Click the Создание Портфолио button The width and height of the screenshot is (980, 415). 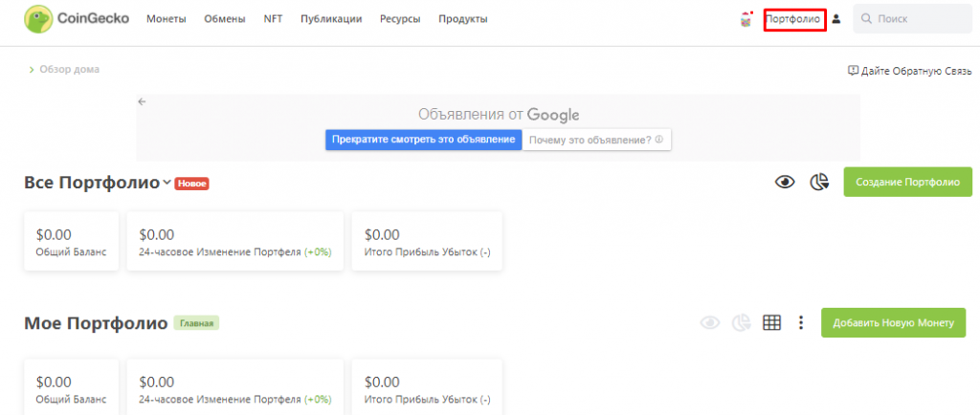point(907,183)
